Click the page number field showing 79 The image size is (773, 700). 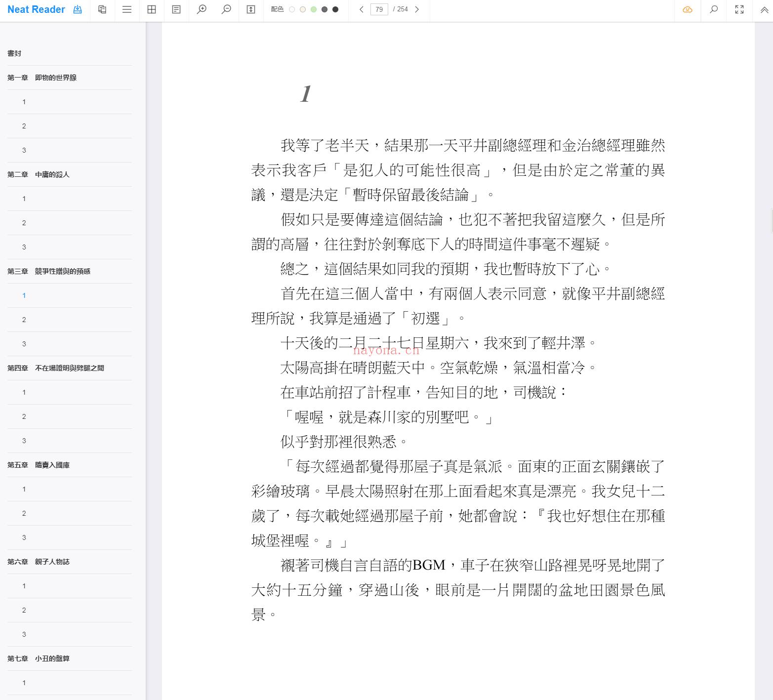[379, 9]
